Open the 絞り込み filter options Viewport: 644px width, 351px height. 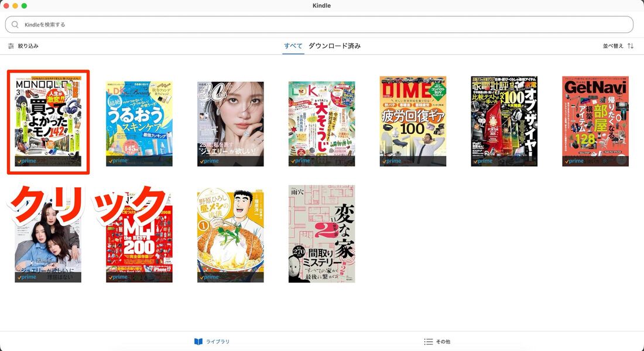(23, 45)
